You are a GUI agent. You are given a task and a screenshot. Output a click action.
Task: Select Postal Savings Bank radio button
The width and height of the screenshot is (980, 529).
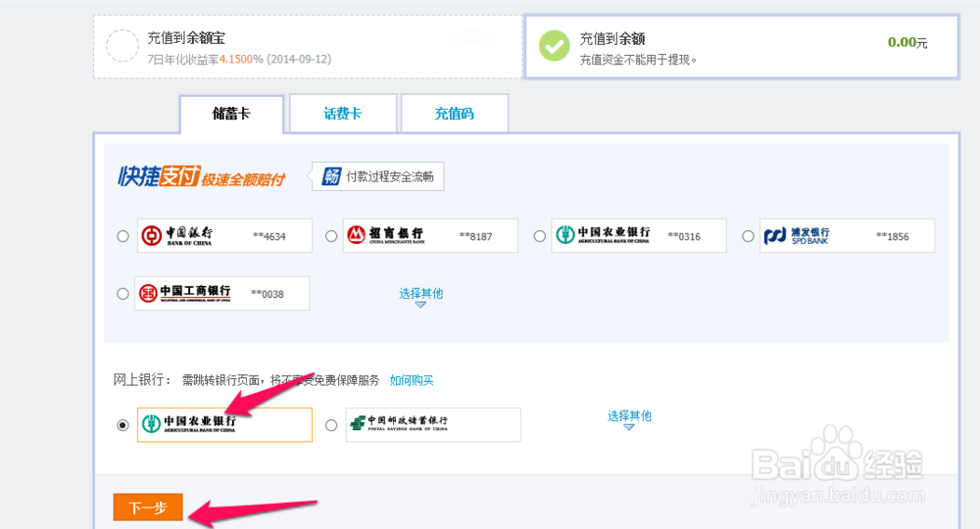pos(331,425)
